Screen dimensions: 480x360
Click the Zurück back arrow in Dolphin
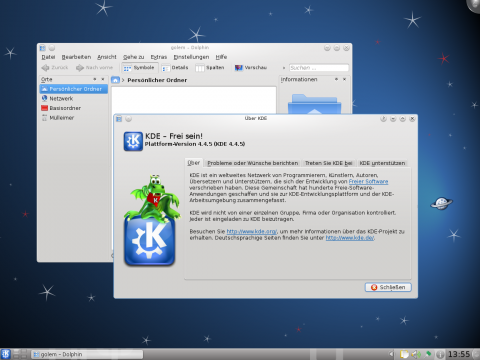point(55,68)
